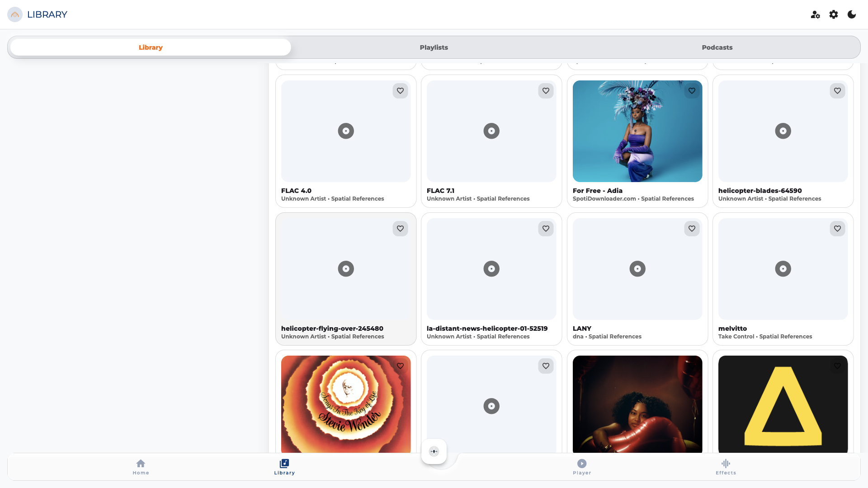Favorite the FLAC 4.0 track
868x488 pixels.
click(400, 91)
